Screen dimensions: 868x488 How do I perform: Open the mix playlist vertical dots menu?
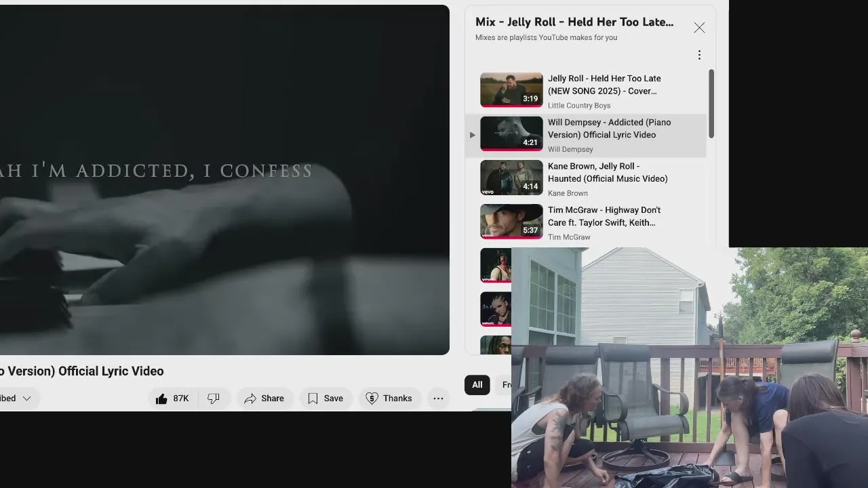[699, 55]
